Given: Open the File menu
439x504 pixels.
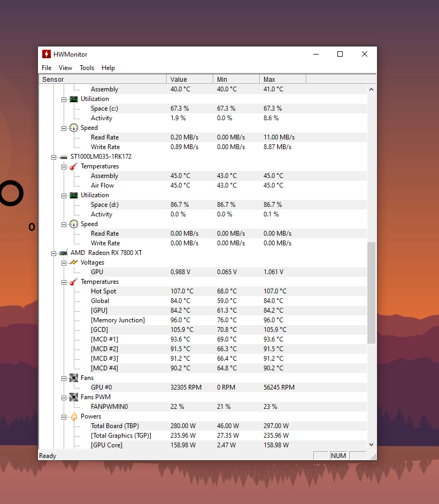Looking at the screenshot, I should pyautogui.click(x=47, y=68).
